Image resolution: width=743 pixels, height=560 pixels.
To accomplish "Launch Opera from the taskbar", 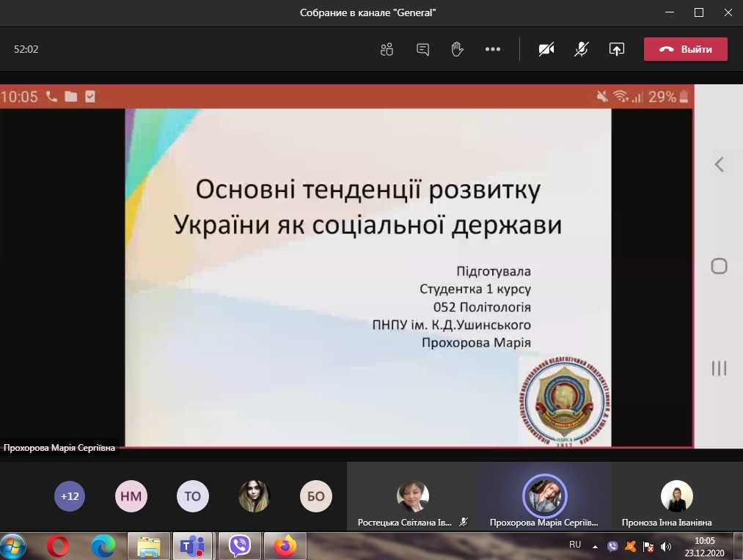I will point(58,546).
